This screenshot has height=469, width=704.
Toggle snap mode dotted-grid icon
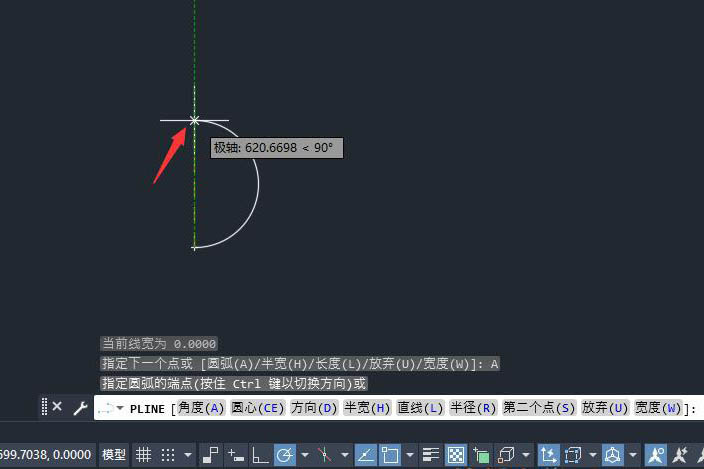(168, 455)
